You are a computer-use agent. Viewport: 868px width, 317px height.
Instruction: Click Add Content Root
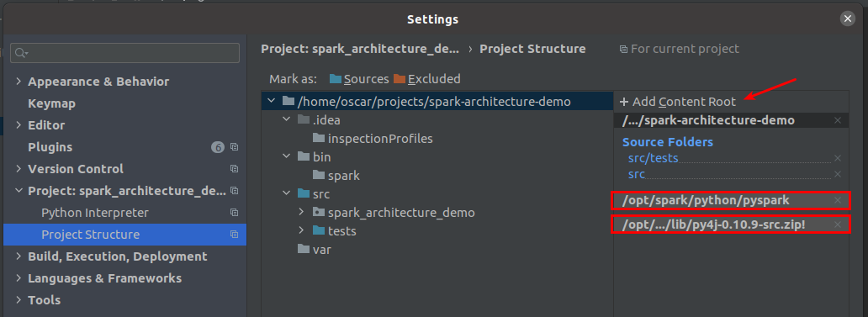click(678, 102)
